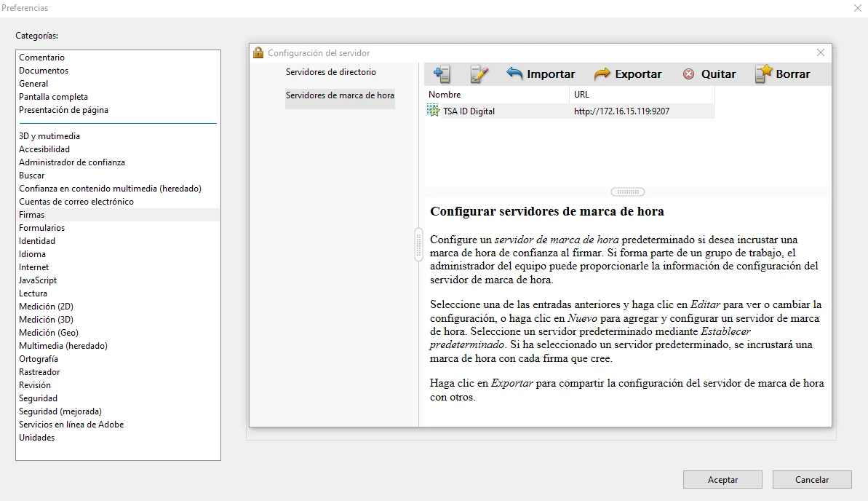868x501 pixels.
Task: Click the vertical splitter grip beside the server list
Action: pos(418,245)
